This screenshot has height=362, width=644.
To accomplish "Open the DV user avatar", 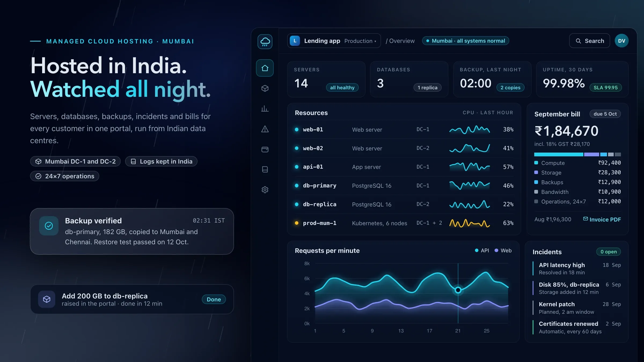I will point(621,41).
